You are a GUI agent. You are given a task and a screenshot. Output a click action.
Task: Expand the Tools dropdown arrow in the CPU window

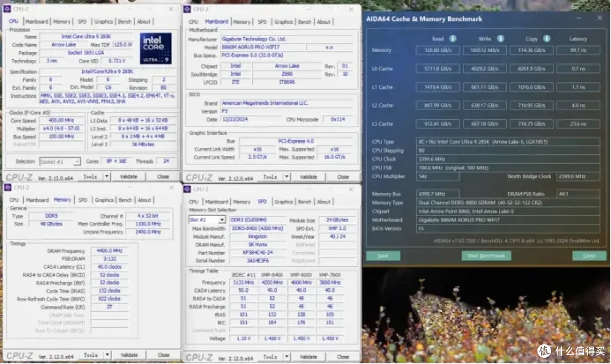[x=106, y=176]
